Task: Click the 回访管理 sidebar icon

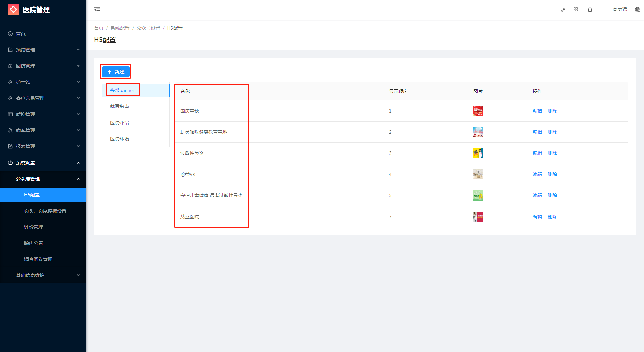Action: [10, 66]
